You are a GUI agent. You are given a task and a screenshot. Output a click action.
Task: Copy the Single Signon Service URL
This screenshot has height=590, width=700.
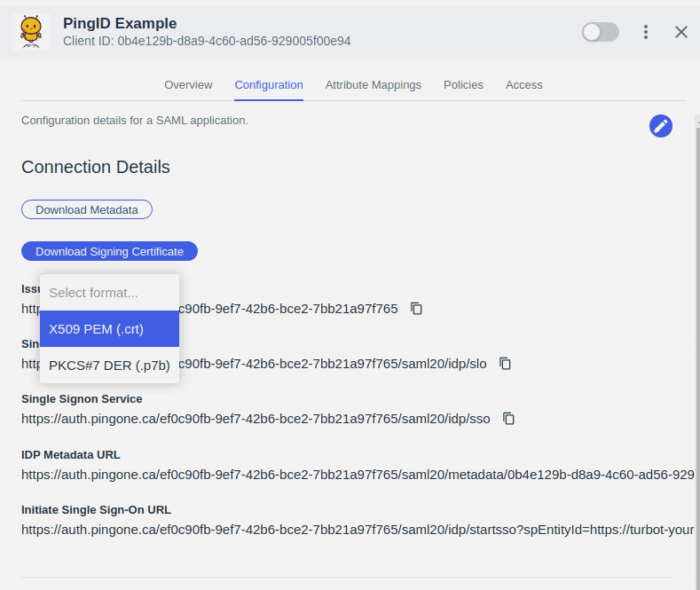[509, 419]
